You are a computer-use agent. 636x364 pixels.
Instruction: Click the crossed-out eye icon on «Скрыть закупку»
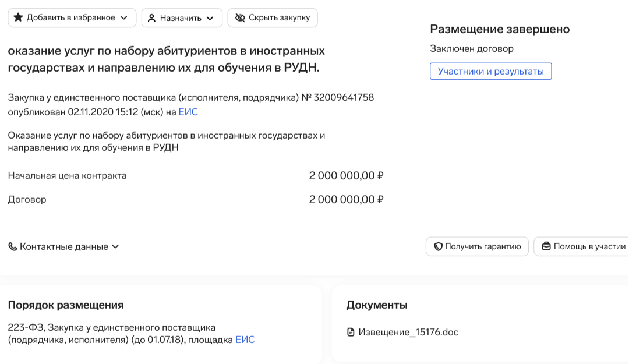(240, 17)
